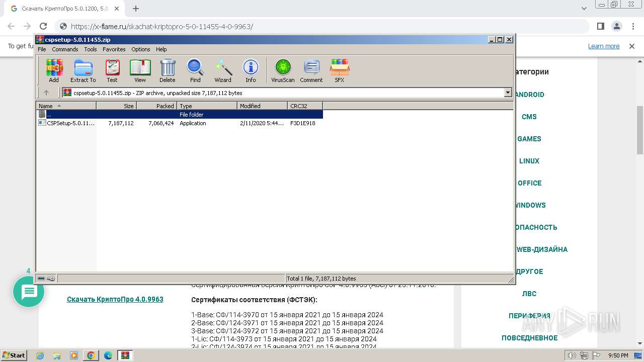
Task: Sort by the Name column header
Action: point(66,106)
